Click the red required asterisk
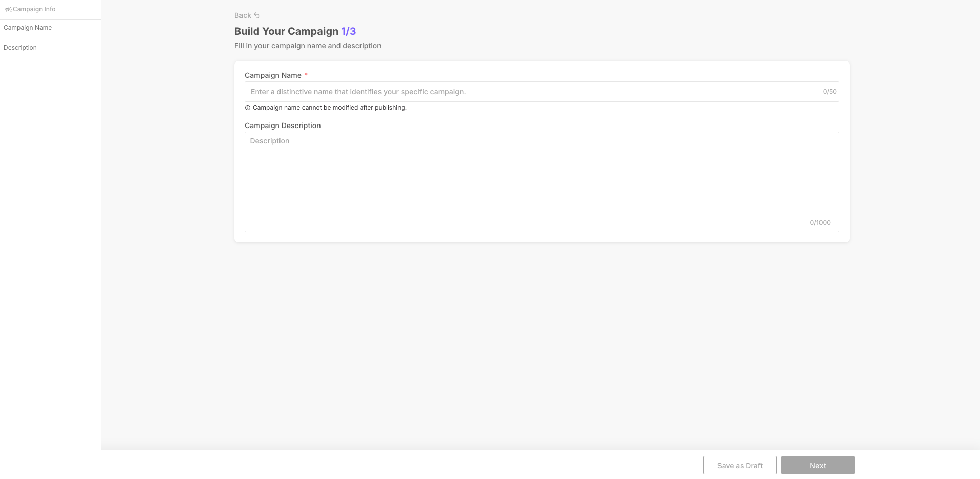This screenshot has width=980, height=479. tap(306, 75)
